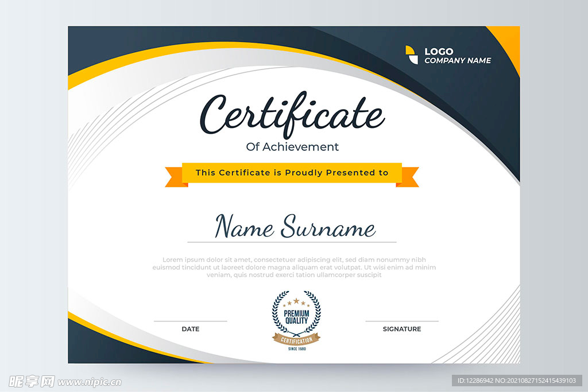
Task: Click the 'LOGO' text
Action: coord(439,51)
